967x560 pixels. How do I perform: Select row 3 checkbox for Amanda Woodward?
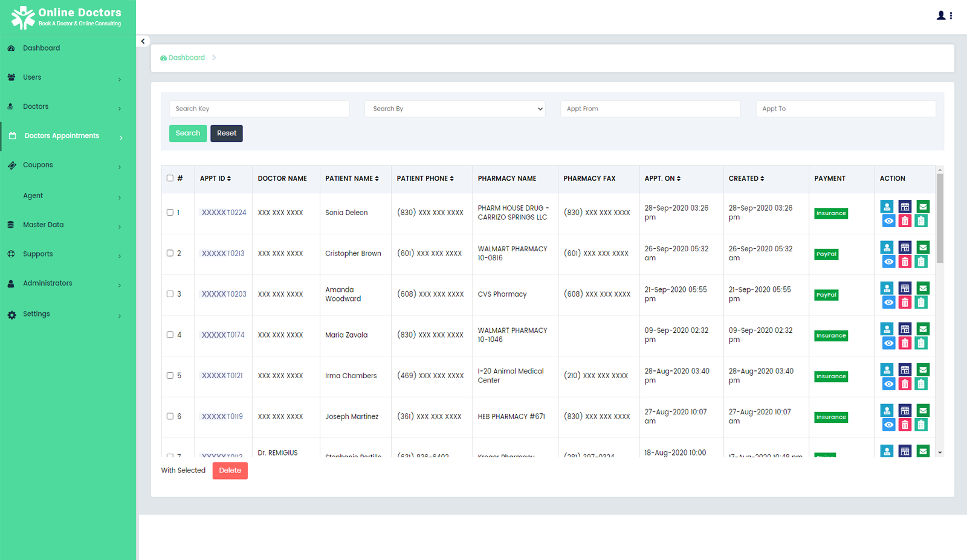click(170, 294)
